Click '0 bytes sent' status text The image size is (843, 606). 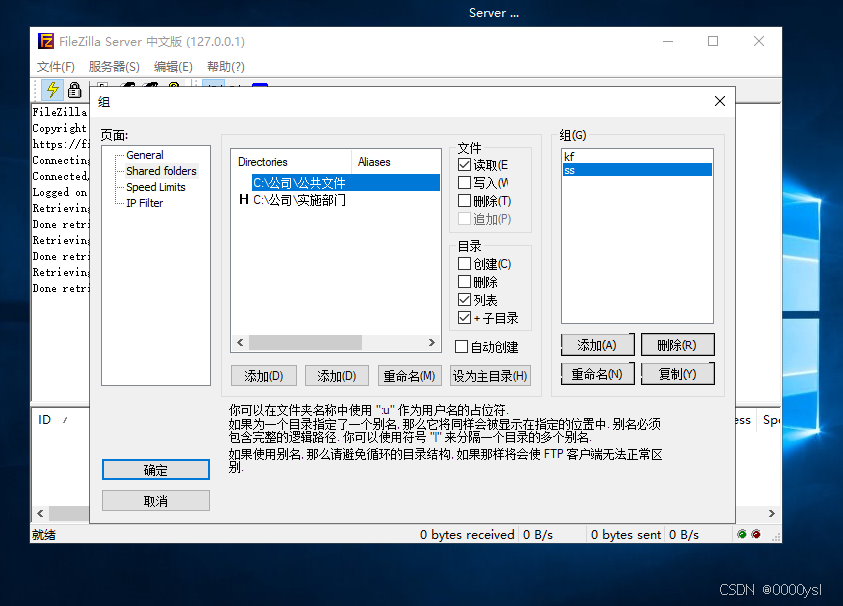pyautogui.click(x=626, y=534)
